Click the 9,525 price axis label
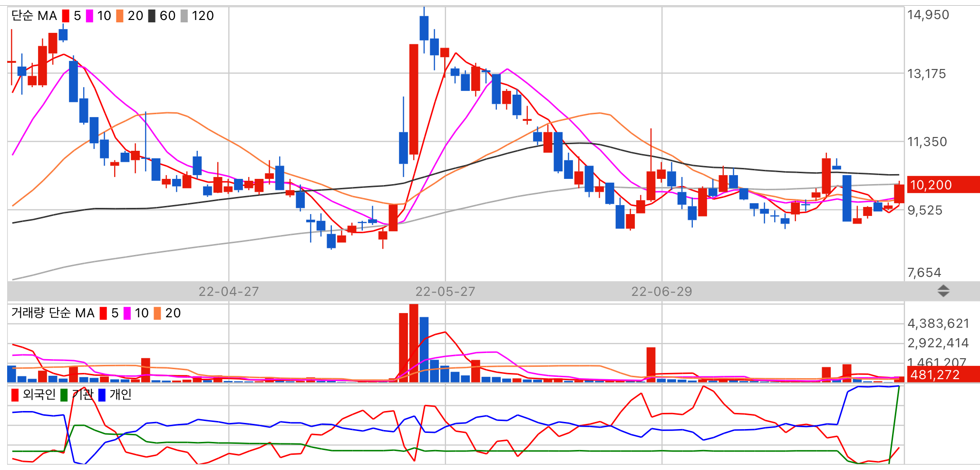 [x=924, y=210]
